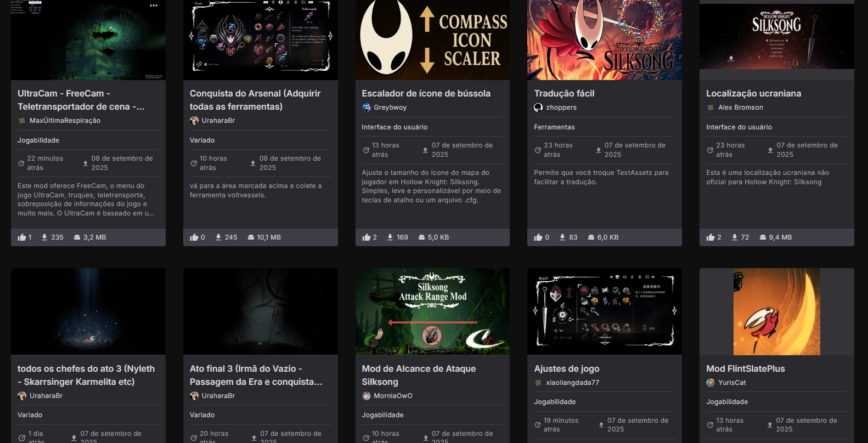Screen dimensions: 868x443
Task: Visit zhoppers author profile
Action: pyautogui.click(x=561, y=107)
